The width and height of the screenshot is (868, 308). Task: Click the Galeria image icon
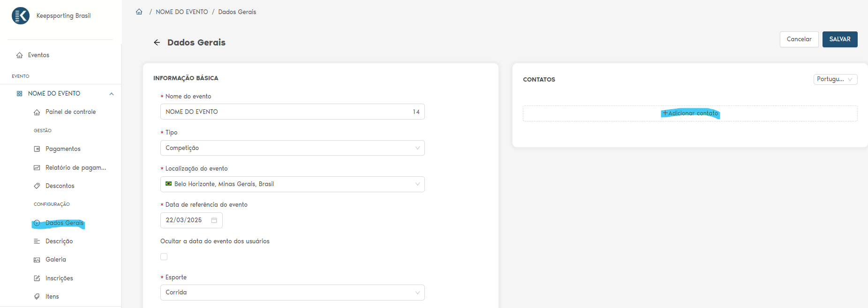(37, 260)
